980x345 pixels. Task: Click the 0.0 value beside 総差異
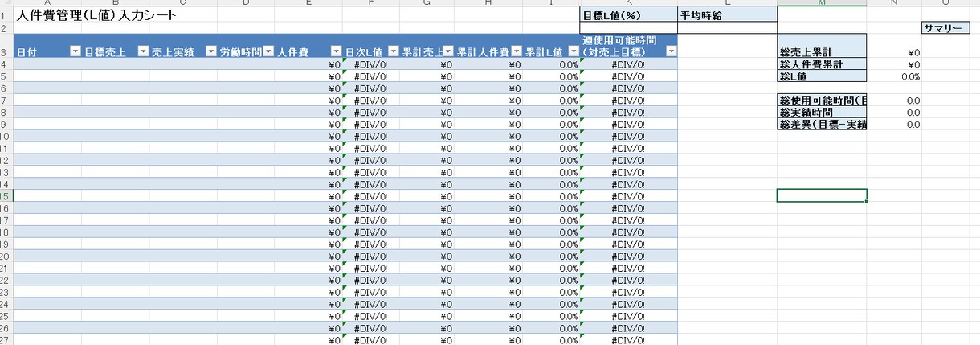point(894,125)
